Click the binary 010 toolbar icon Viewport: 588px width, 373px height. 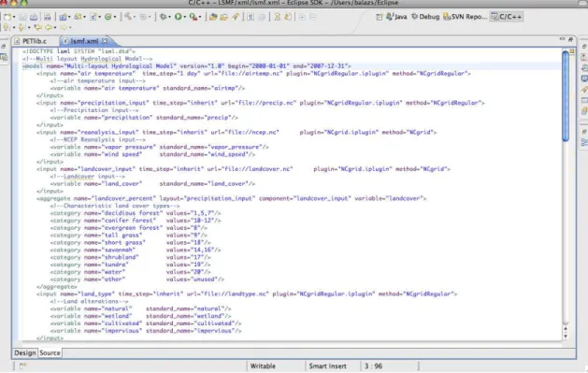pos(48,17)
